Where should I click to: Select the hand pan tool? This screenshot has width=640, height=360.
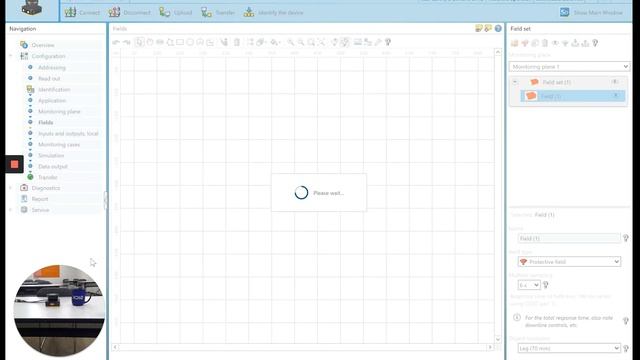150,42
